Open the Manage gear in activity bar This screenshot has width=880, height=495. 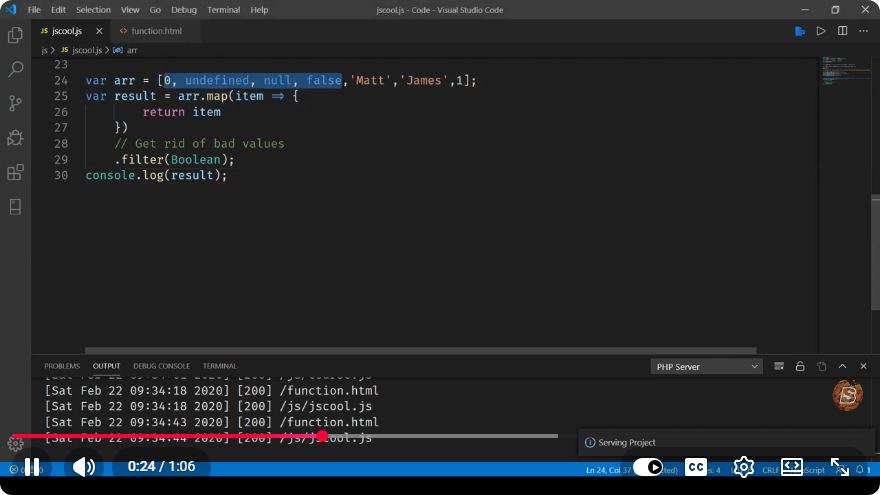[15, 444]
